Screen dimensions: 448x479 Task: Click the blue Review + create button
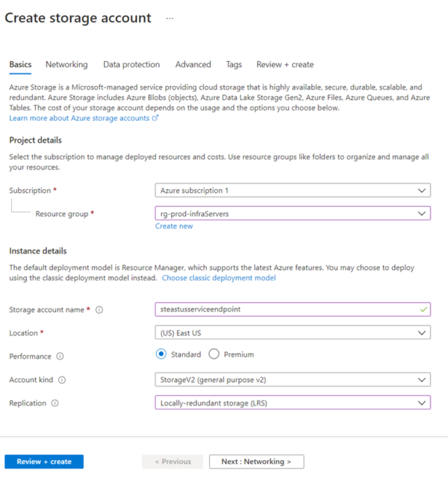pyautogui.click(x=44, y=462)
